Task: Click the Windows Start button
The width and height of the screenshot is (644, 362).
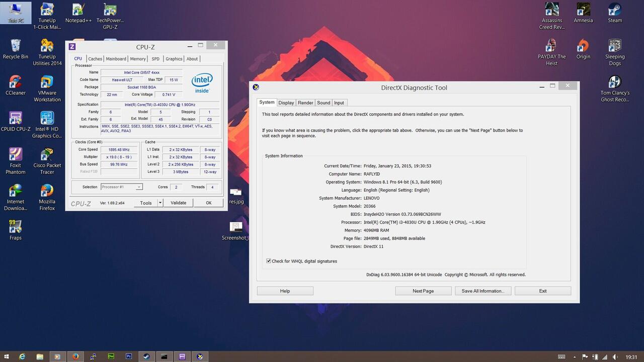Action: (7, 356)
